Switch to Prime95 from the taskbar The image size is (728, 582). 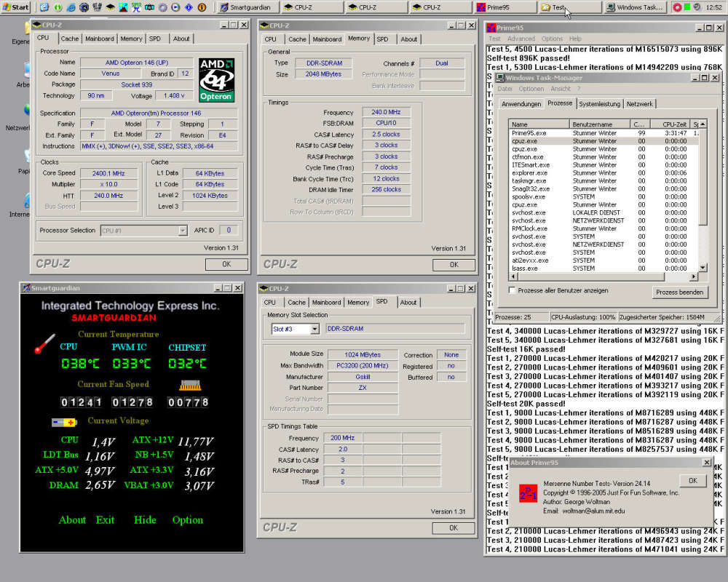[501, 7]
